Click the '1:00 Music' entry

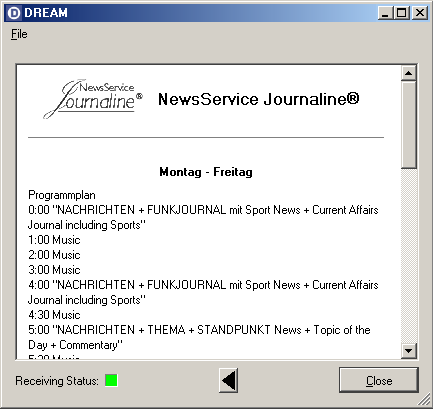(x=54, y=240)
